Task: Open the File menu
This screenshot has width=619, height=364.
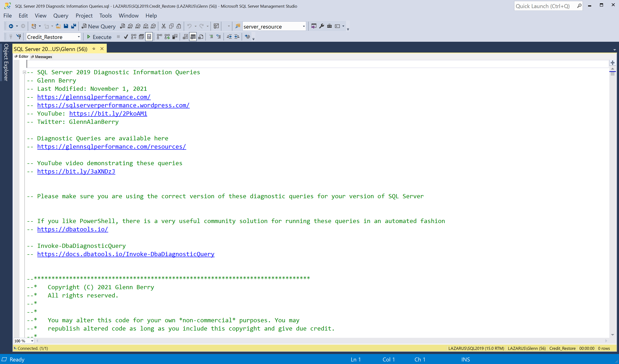Action: (x=8, y=16)
